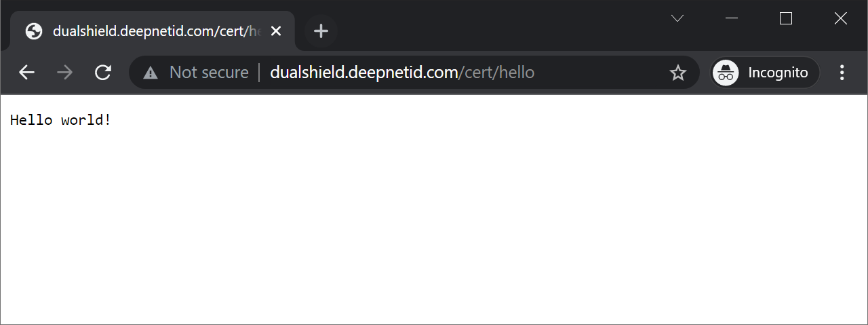This screenshot has width=868, height=325.
Task: Open the Chrome three-dot menu
Action: click(x=842, y=73)
